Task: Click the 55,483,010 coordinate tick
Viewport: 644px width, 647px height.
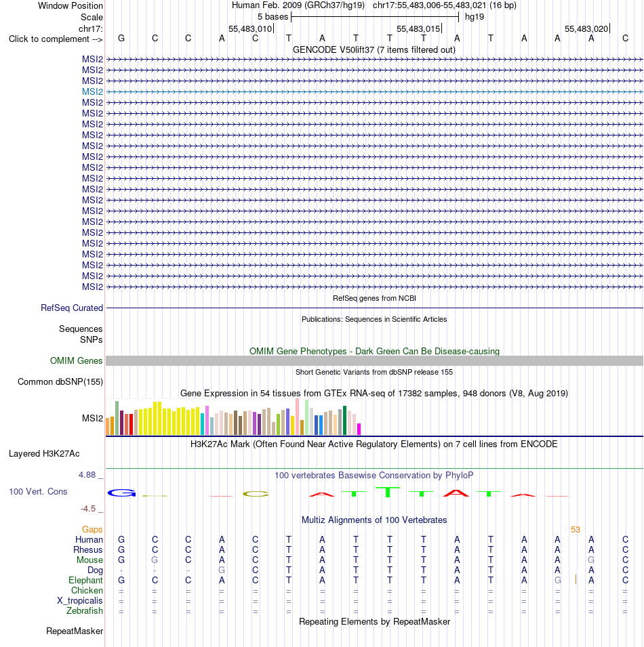Action: [x=250, y=29]
